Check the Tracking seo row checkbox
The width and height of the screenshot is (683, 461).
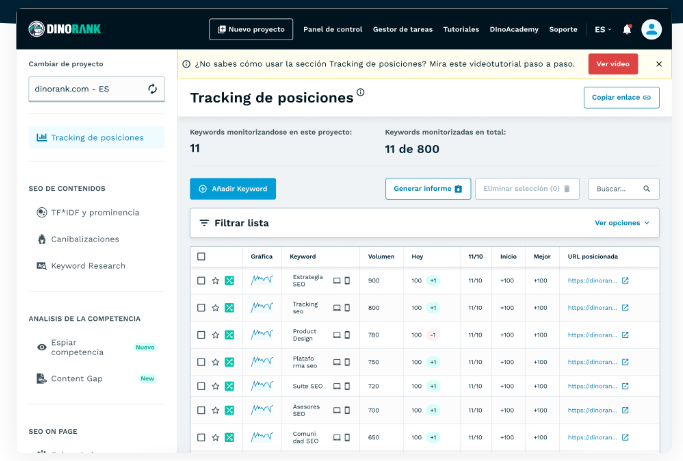click(x=201, y=308)
